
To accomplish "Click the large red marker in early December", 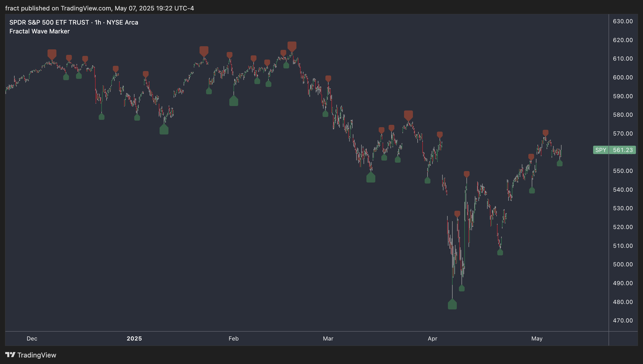I will [x=52, y=55].
